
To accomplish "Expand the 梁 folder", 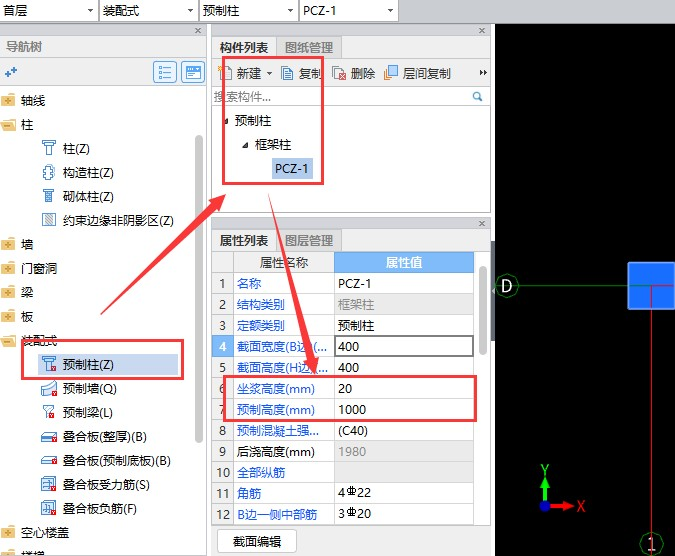I will pyautogui.click(x=7, y=293).
